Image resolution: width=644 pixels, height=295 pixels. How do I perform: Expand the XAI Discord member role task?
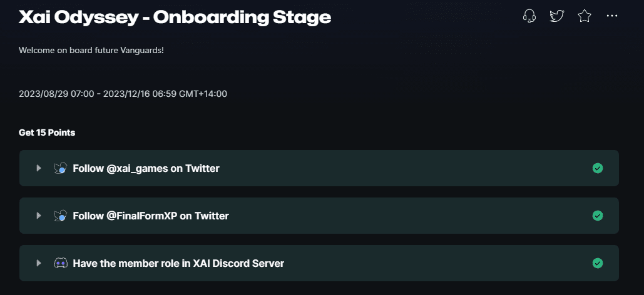click(x=39, y=263)
